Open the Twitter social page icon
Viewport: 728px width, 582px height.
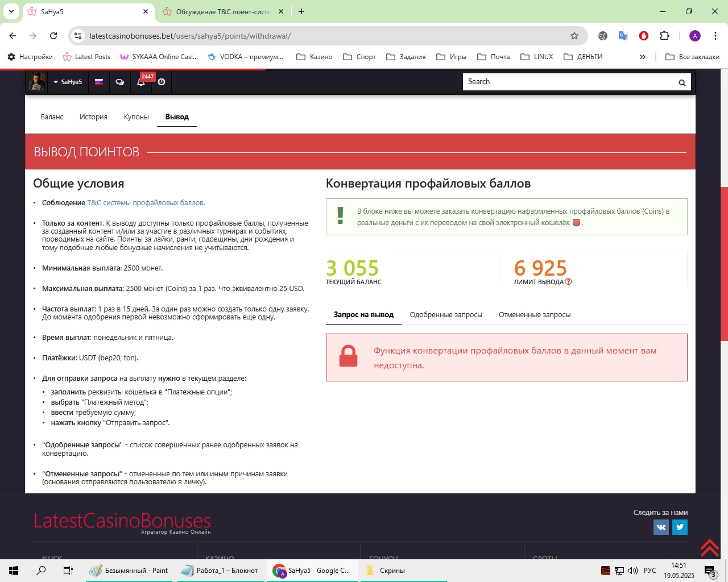pyautogui.click(x=680, y=527)
